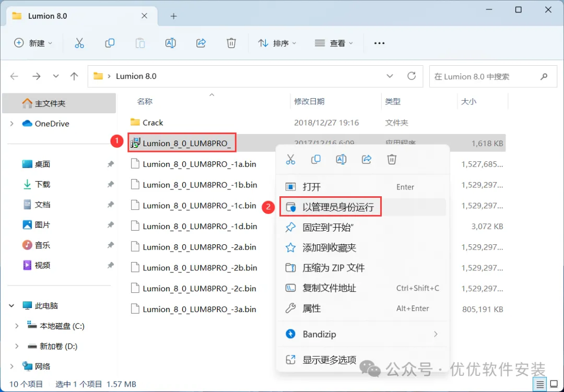Screen dimensions: 564x392
Task: Click Lumion 8.0 in the address bar
Action: pos(136,76)
